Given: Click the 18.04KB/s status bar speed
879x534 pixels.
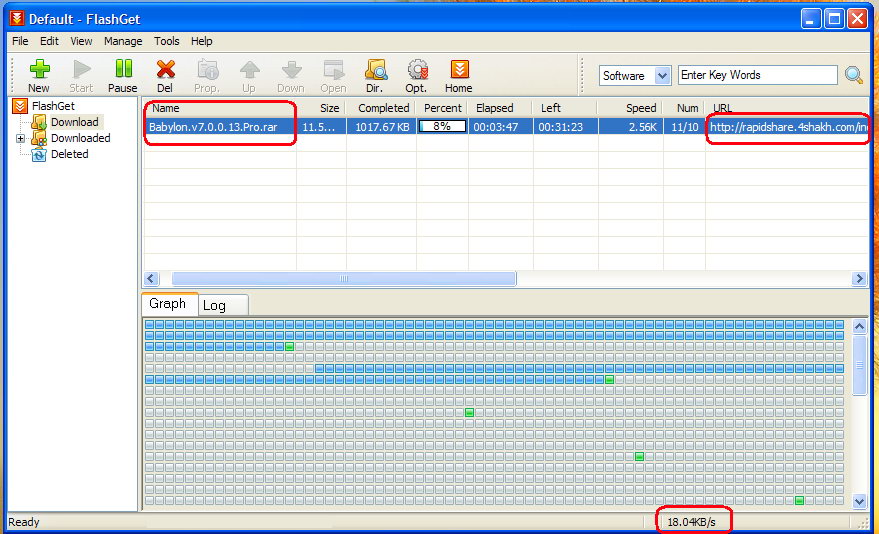Looking at the screenshot, I should tap(691, 522).
